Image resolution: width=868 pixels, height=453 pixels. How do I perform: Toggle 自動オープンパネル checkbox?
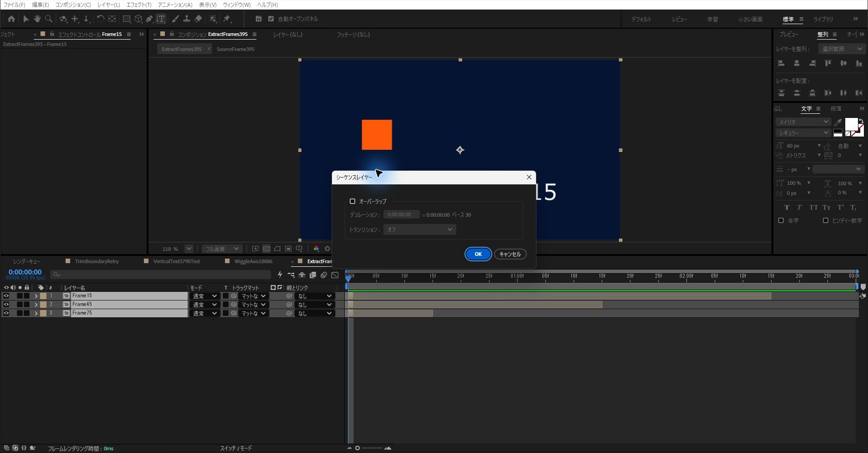pos(271,19)
